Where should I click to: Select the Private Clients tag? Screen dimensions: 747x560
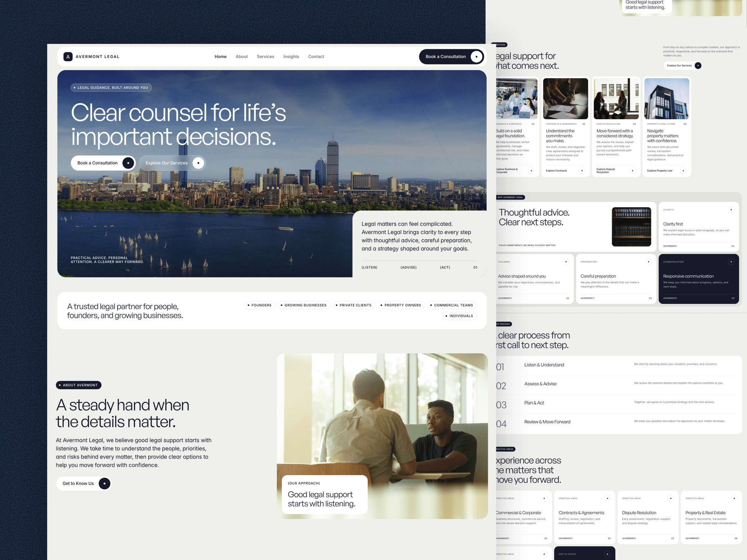click(354, 305)
